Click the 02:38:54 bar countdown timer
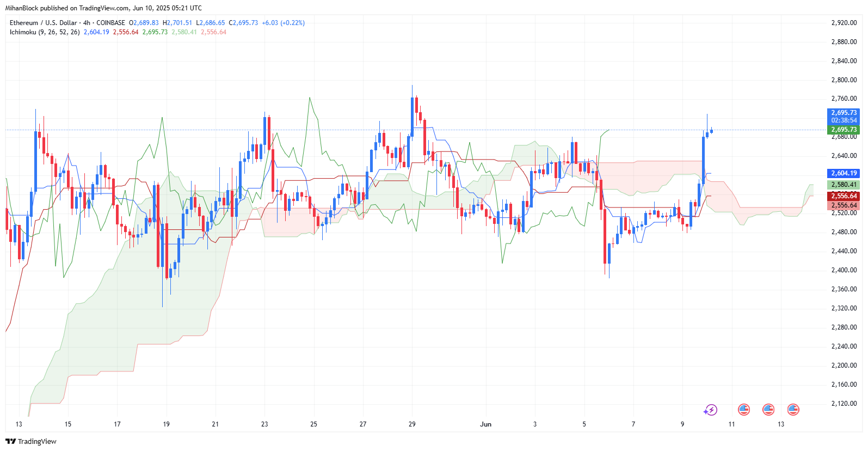 (x=844, y=120)
